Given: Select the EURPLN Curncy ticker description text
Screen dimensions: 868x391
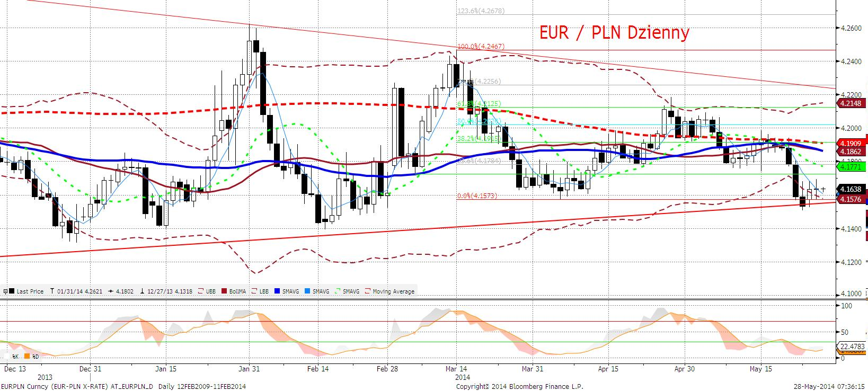Looking at the screenshot, I should coord(123,386).
